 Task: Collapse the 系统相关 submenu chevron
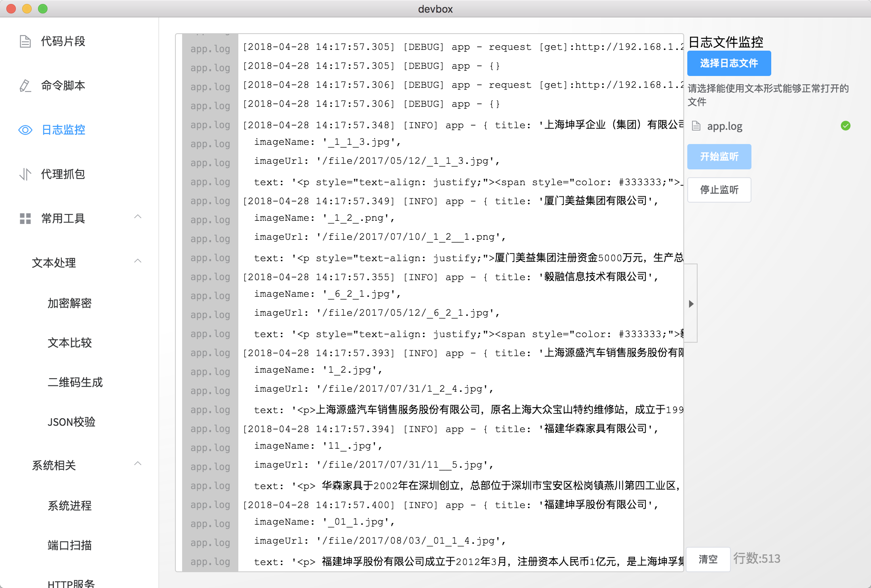(138, 464)
